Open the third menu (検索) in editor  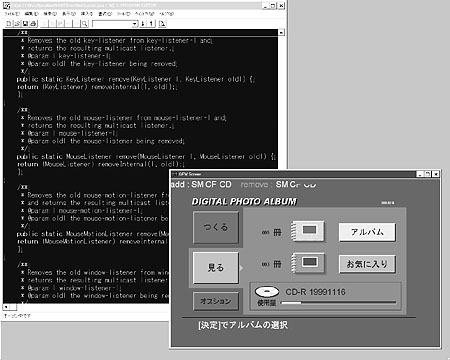coord(50,14)
